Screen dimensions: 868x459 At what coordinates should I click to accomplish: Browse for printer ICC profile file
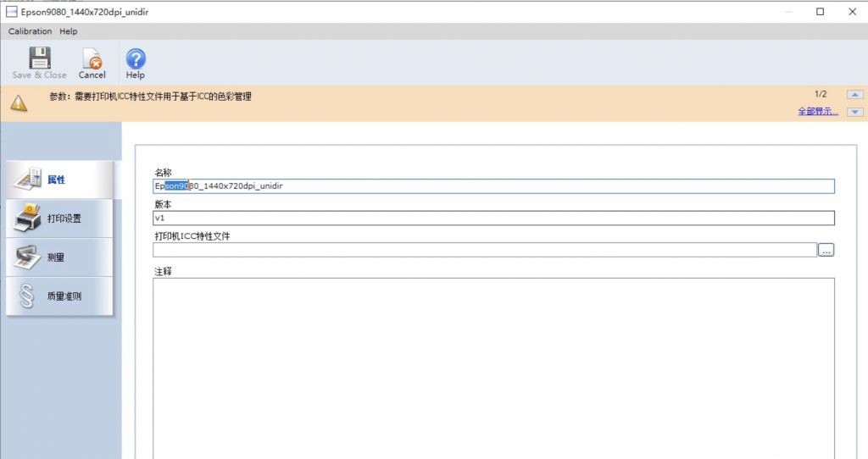point(826,250)
